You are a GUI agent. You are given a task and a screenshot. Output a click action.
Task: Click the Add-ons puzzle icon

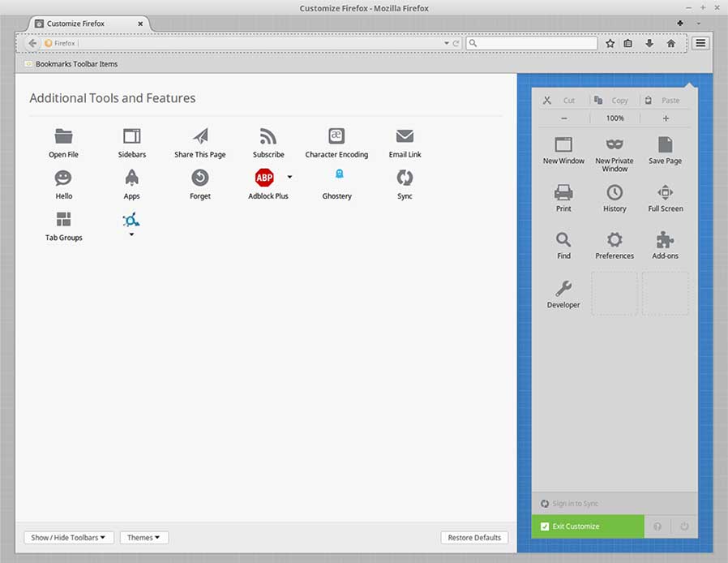pyautogui.click(x=666, y=239)
